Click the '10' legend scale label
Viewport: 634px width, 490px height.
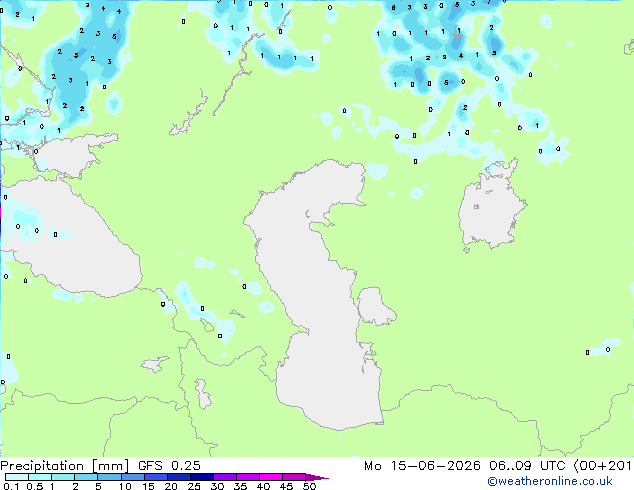(125, 486)
